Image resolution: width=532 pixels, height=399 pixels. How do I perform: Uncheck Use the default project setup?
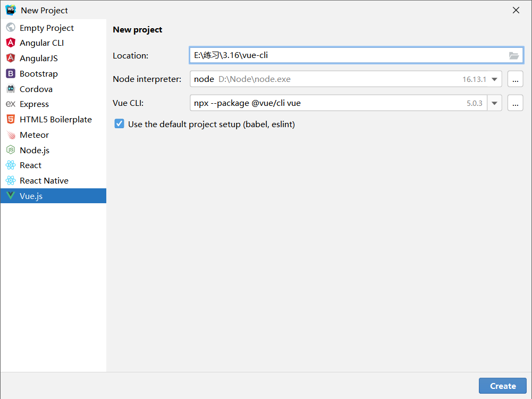pos(120,124)
